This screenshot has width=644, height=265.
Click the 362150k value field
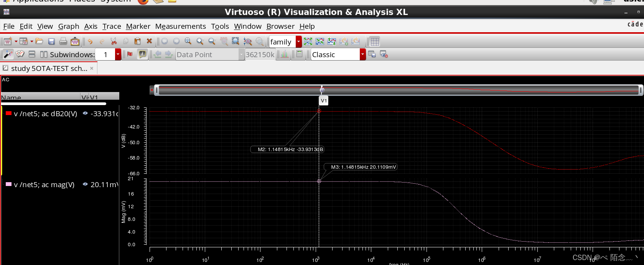(260, 54)
